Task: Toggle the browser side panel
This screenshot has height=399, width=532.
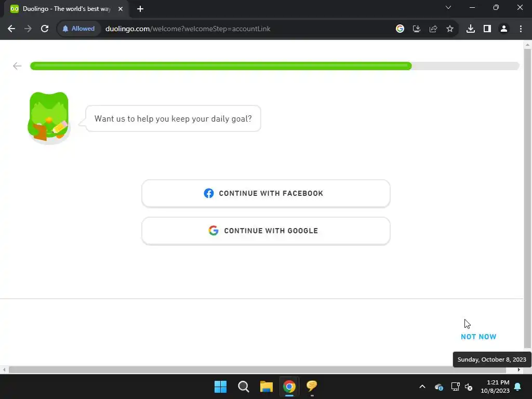Action: click(x=487, y=29)
